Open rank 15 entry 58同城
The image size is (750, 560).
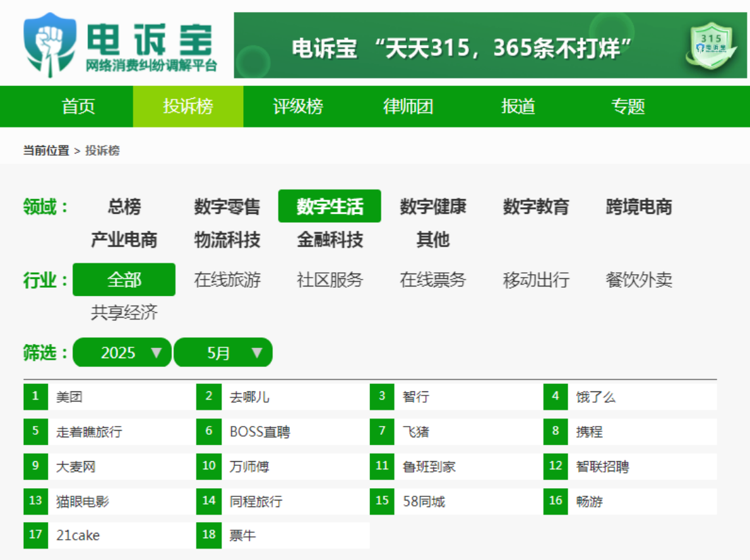point(457,502)
